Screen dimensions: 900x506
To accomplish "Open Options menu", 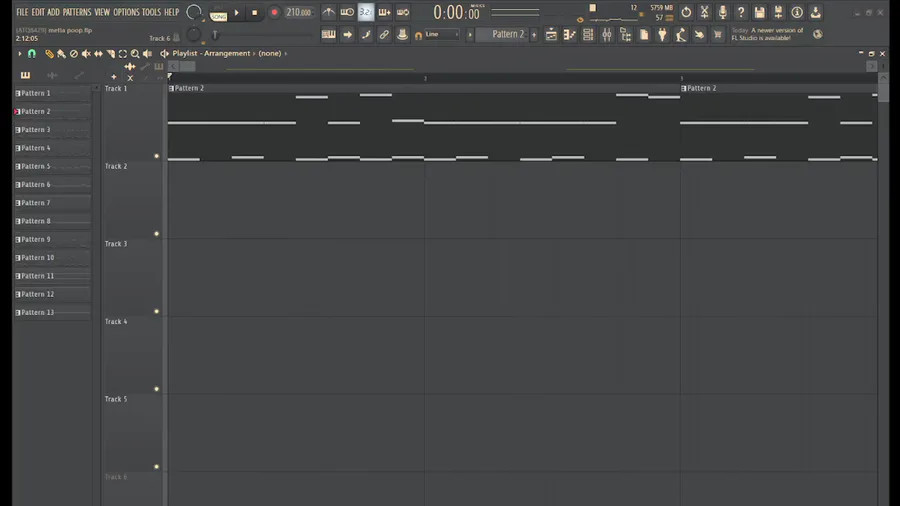I will pos(126,12).
